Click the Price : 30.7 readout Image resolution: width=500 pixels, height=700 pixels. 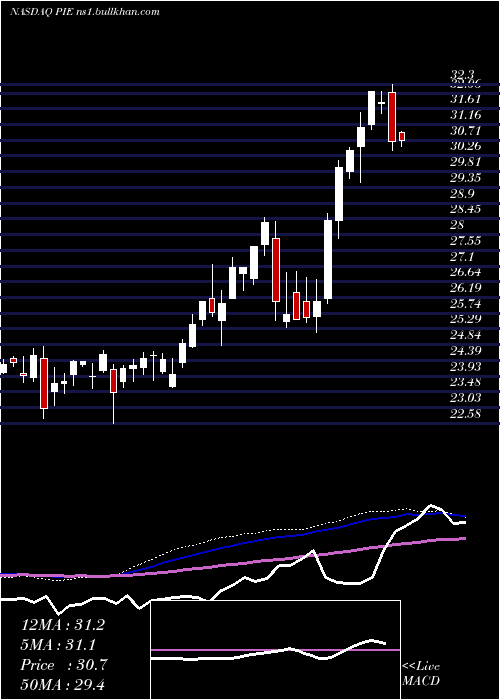coord(63,665)
